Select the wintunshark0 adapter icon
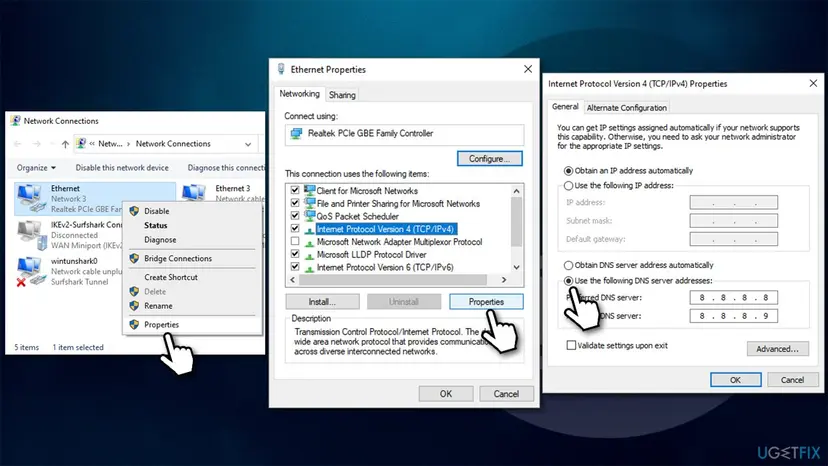 pyautogui.click(x=30, y=271)
